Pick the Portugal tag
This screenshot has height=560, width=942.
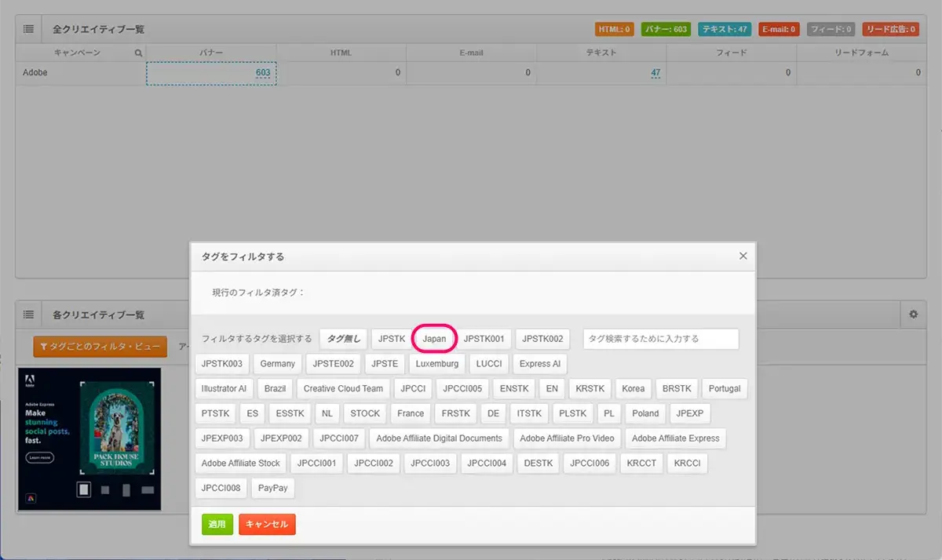pyautogui.click(x=725, y=388)
